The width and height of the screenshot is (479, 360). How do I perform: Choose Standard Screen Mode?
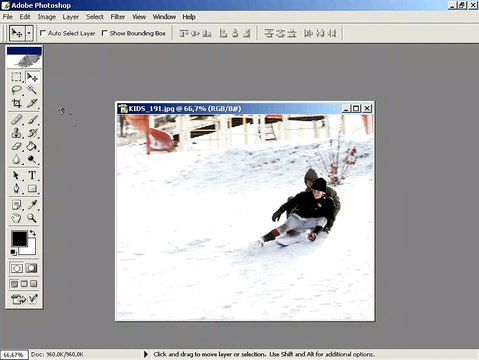click(x=14, y=284)
